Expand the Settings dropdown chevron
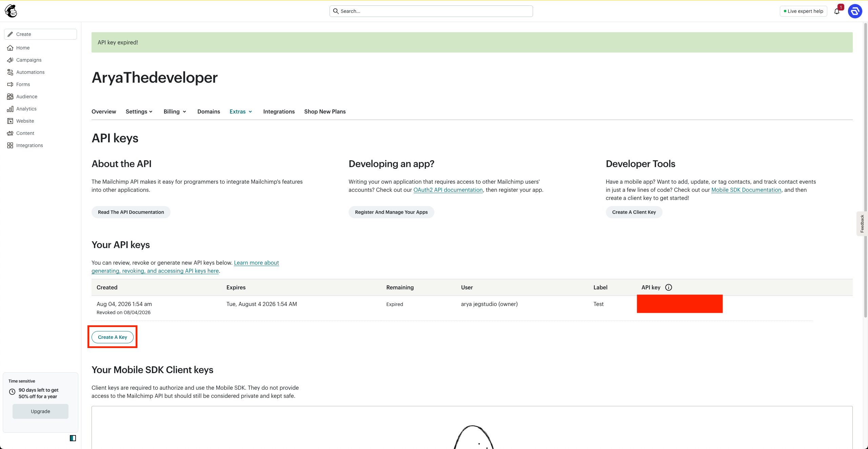 tap(151, 112)
